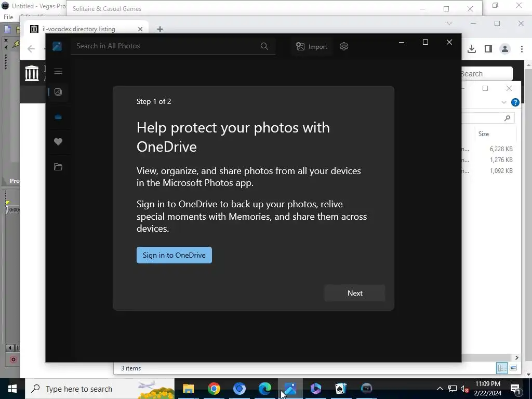Open Windows Start menu

12,389
